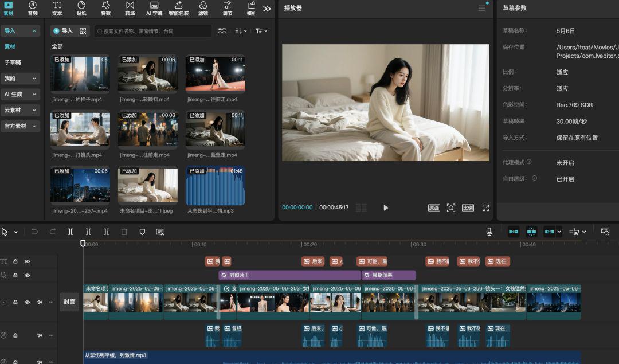
Task: Select the split tool above the timeline
Action: coord(71,232)
